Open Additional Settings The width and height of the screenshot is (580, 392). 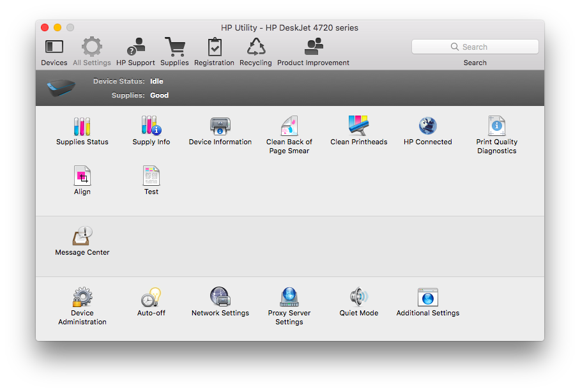point(427,298)
